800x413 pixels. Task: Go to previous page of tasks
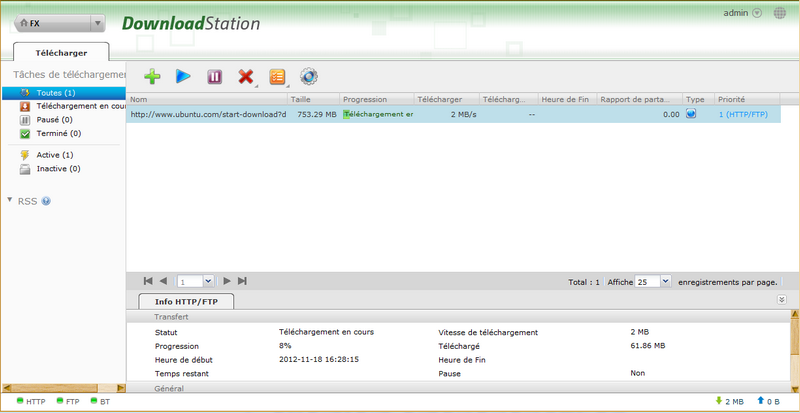163,281
